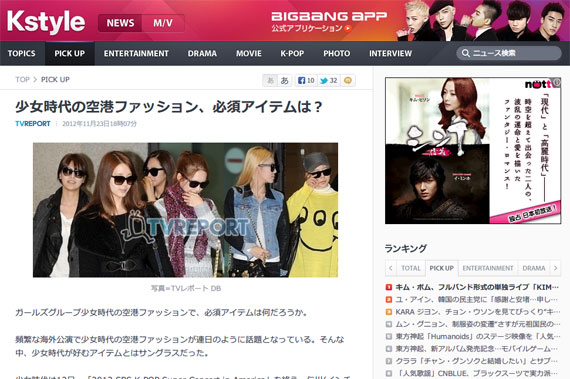
Task: Click play arrow on BIGBANG APP banner
Action: click(348, 28)
